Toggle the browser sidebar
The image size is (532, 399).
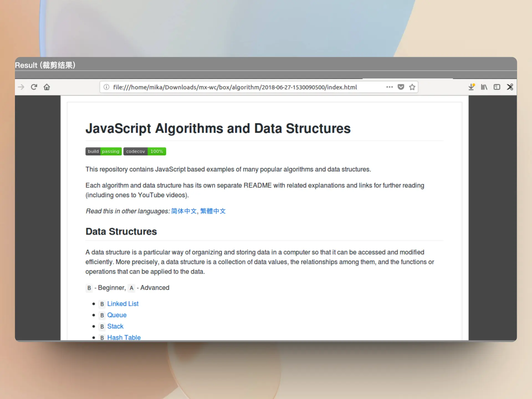[497, 87]
